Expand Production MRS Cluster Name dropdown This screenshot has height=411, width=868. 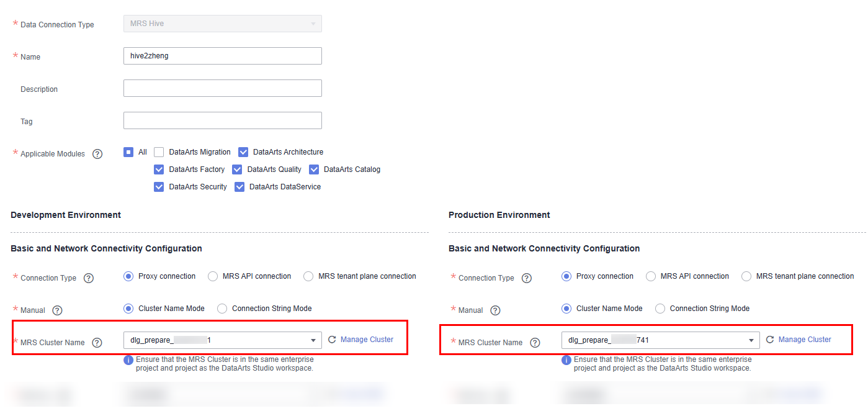pos(661,340)
